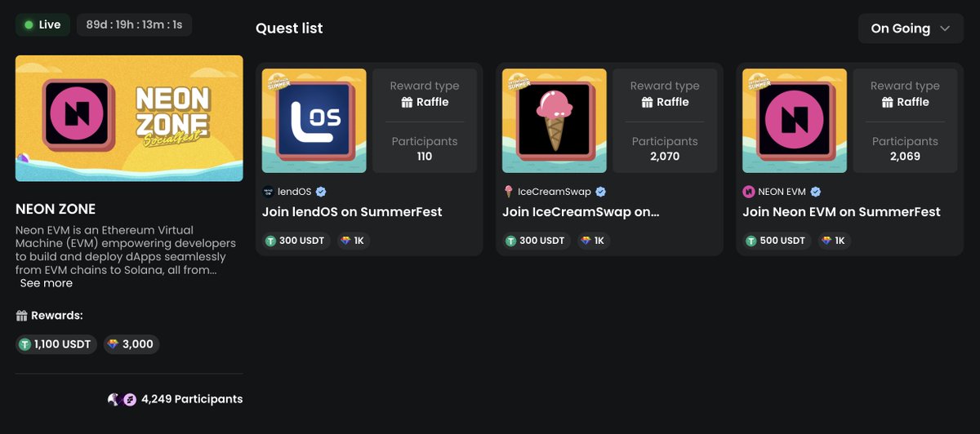Click lendOS quest 1K gem chip

pyautogui.click(x=352, y=241)
